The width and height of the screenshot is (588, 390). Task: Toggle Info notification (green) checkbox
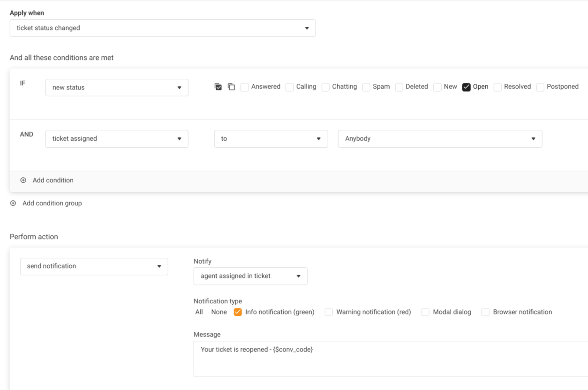(x=238, y=312)
